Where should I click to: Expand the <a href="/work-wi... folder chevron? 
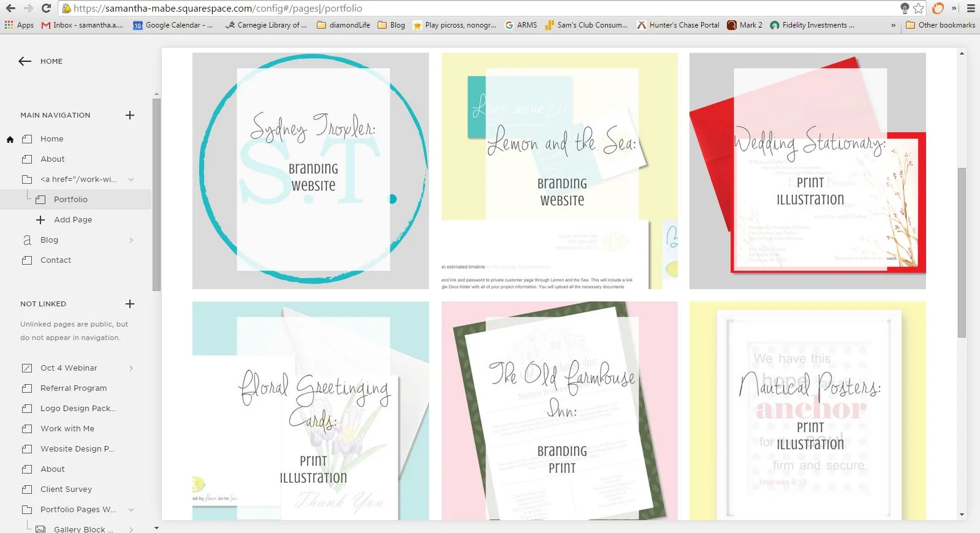131,180
